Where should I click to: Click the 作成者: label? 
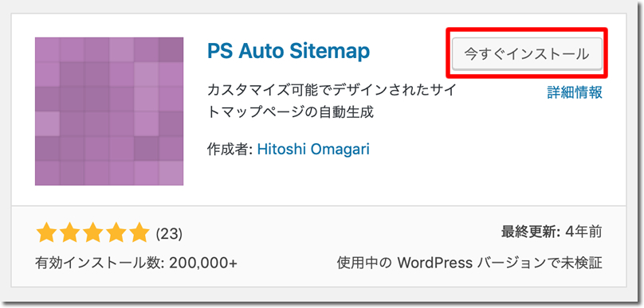click(x=230, y=150)
